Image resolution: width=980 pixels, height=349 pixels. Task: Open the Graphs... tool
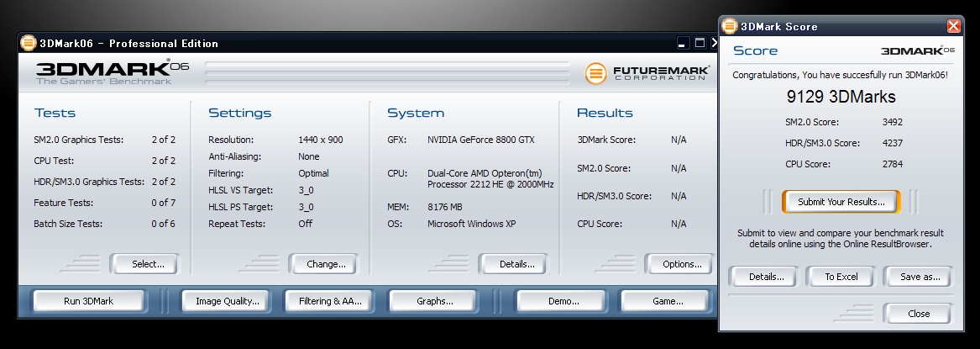click(432, 301)
